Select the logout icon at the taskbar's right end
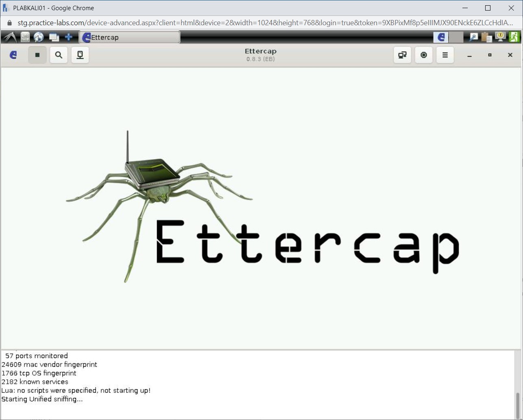523x420 pixels. coord(514,37)
